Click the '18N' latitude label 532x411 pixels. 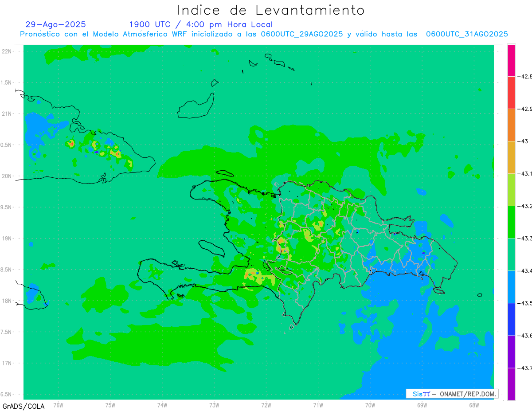point(8,301)
